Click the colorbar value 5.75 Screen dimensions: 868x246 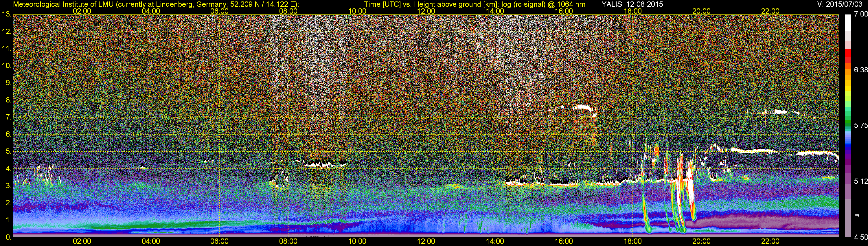click(x=860, y=126)
